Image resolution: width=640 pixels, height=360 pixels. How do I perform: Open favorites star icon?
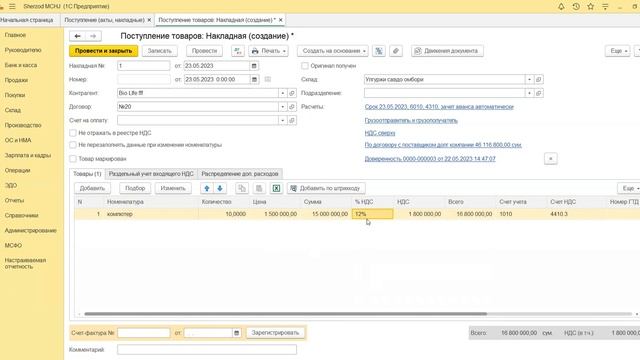click(x=591, y=7)
